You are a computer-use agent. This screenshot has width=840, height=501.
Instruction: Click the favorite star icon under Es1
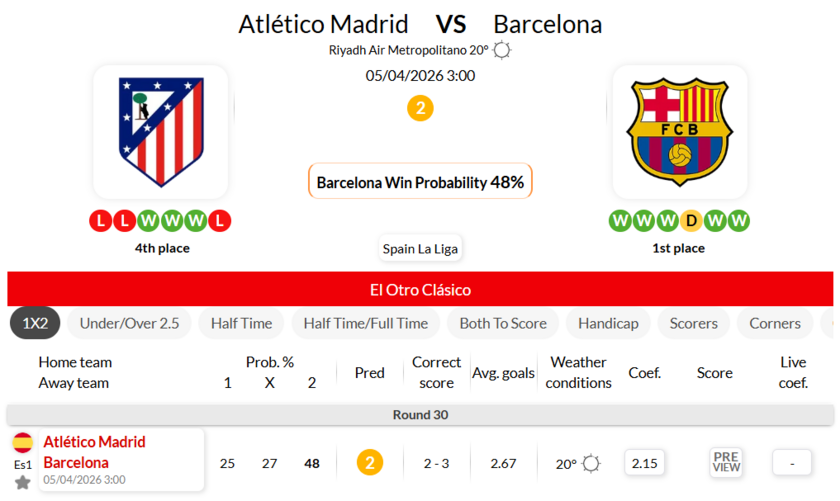22,482
